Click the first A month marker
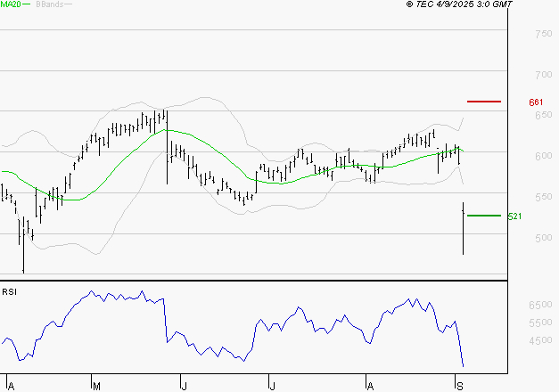559x392 pixels. 10,385
